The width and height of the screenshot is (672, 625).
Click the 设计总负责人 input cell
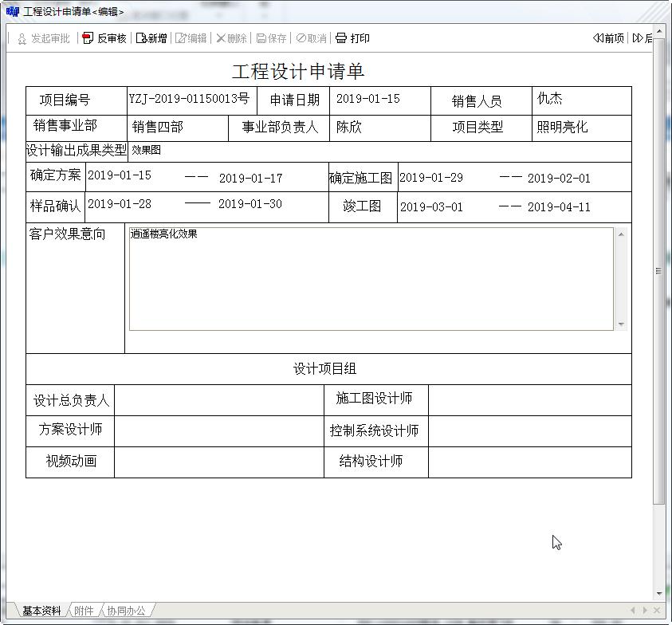click(218, 399)
